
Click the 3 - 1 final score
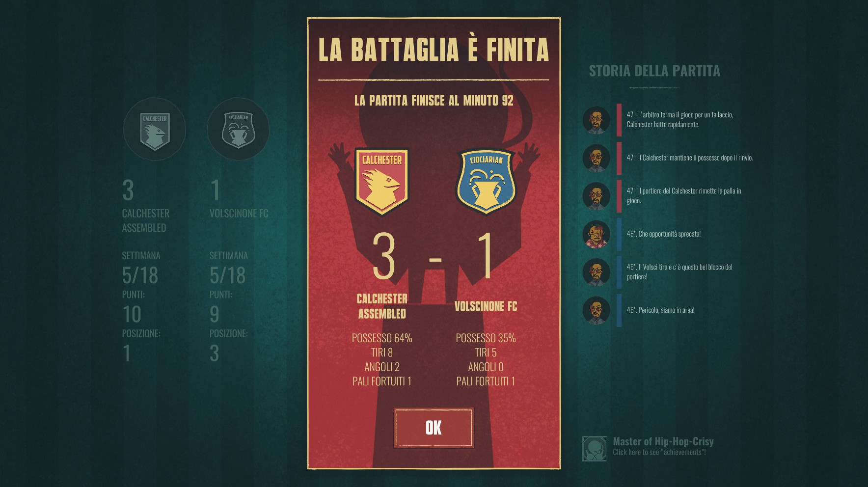(x=434, y=256)
